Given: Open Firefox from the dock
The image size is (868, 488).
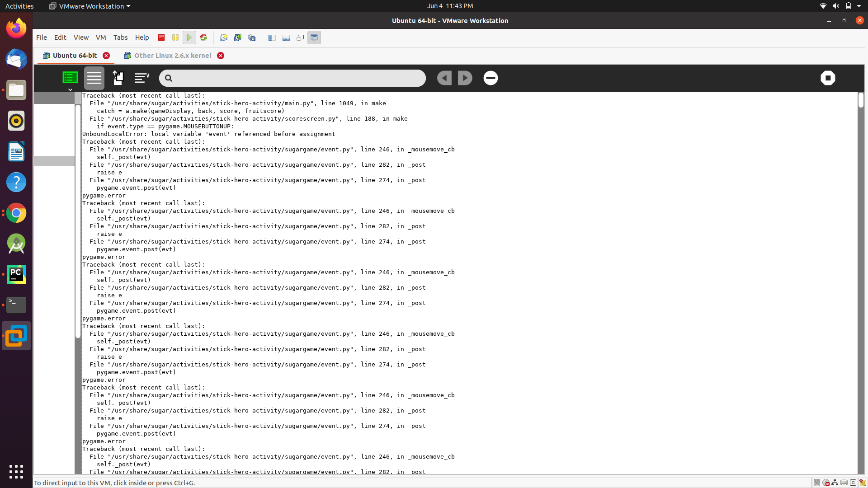Looking at the screenshot, I should [16, 28].
